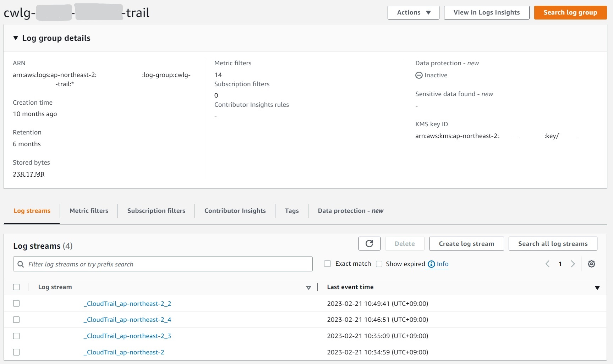The image size is (613, 364).
Task: Enable the Exact match checkbox
Action: click(328, 264)
